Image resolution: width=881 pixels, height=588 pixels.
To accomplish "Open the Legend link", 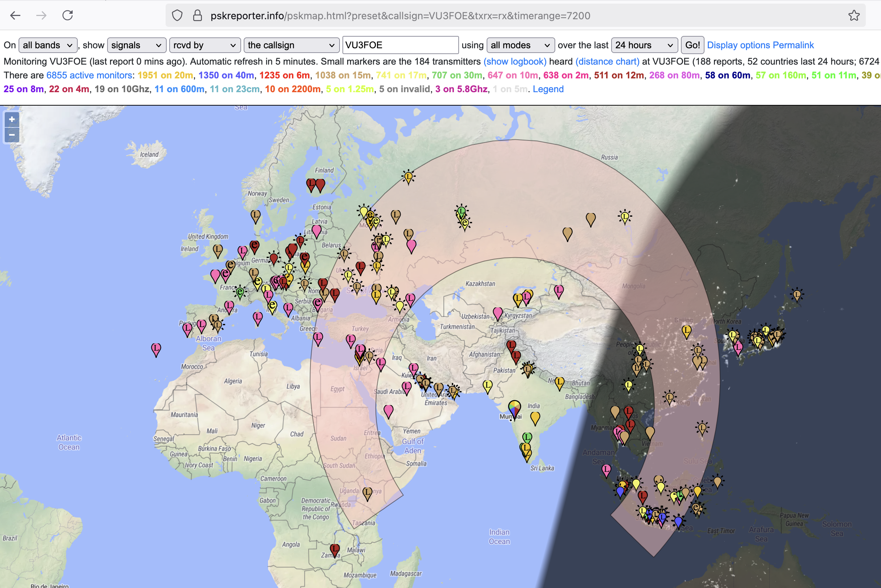I will coord(548,89).
